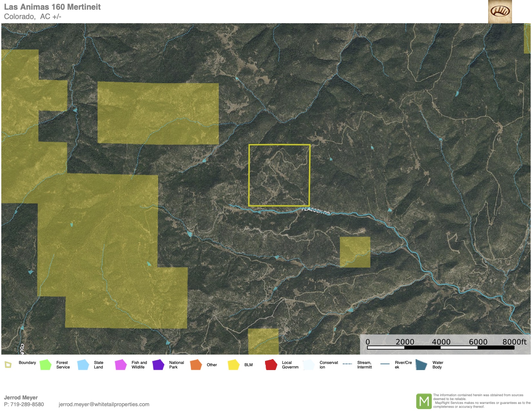Image resolution: width=532 pixels, height=411 pixels.
Task: Click the map distance scale bar
Action: [446, 347]
